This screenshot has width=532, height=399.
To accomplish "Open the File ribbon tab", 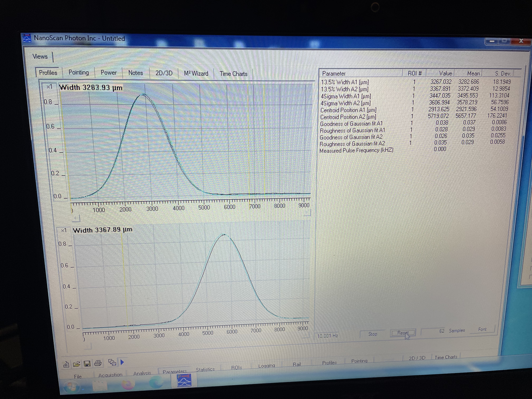I will click(x=78, y=376).
